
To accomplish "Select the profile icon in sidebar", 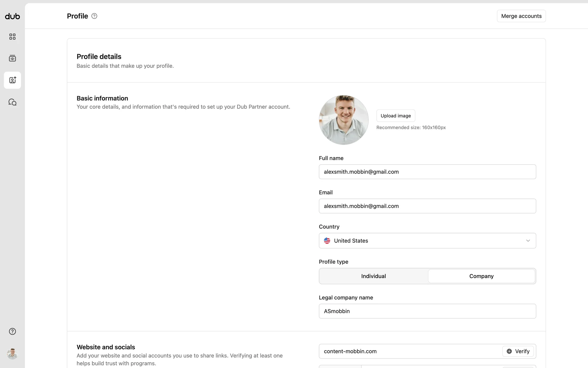I will click(12, 80).
